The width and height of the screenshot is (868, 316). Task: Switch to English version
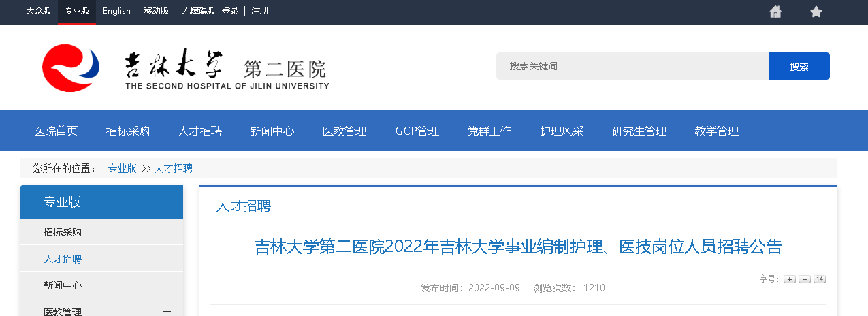click(116, 11)
